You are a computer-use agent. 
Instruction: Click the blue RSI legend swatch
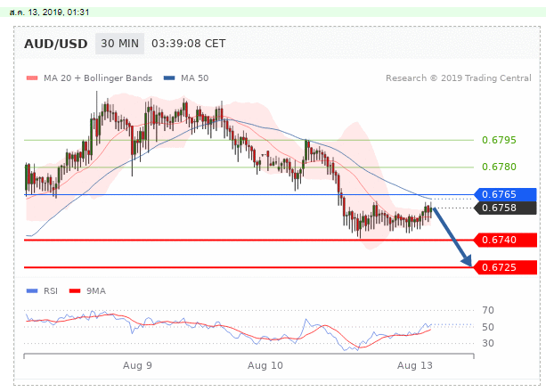tap(32, 291)
